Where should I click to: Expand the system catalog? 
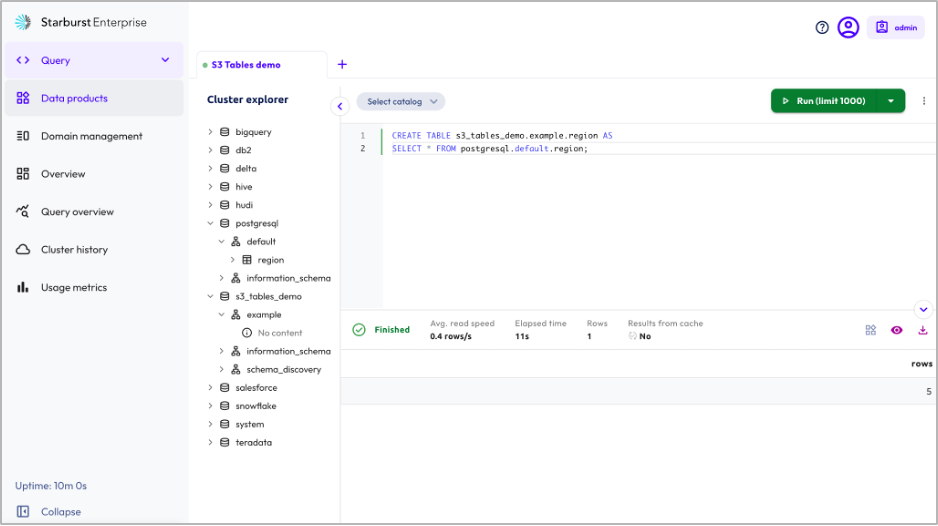210,424
